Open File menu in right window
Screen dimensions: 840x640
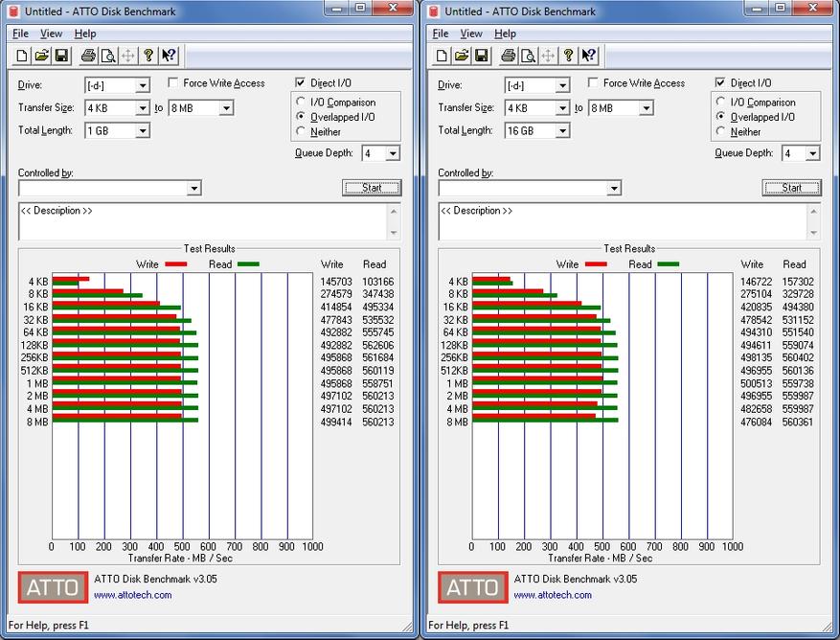coord(441,34)
